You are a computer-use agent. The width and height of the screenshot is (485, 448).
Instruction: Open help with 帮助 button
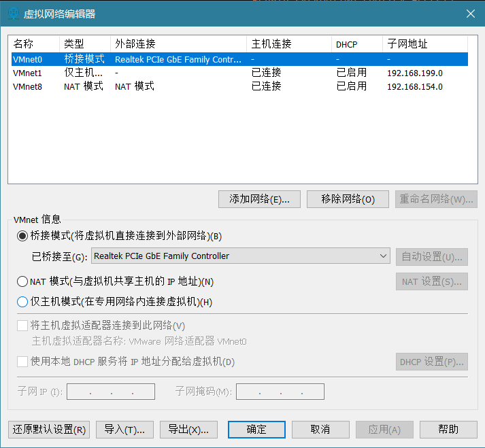tap(448, 430)
